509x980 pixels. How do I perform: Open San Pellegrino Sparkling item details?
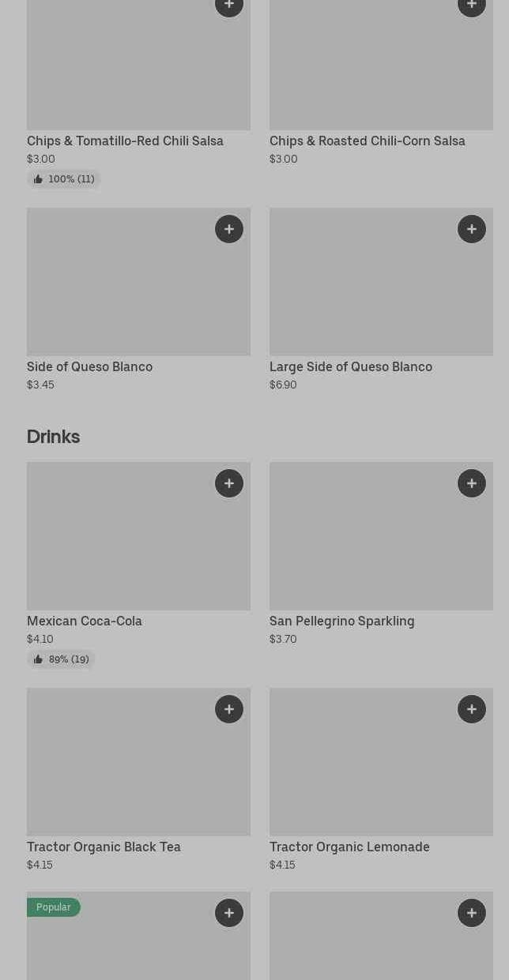point(341,621)
